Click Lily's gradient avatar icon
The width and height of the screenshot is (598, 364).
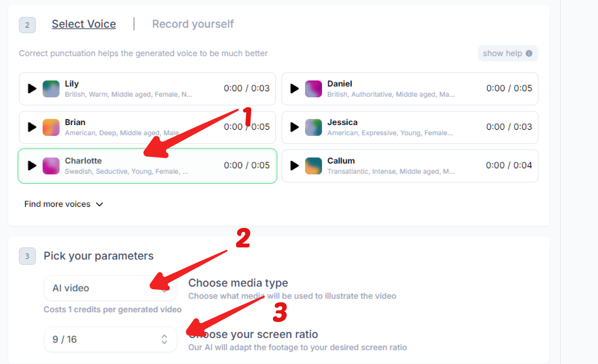pyautogui.click(x=51, y=89)
